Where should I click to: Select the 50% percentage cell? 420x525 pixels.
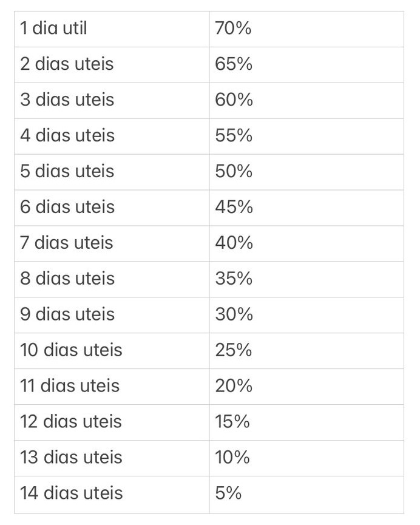pyautogui.click(x=234, y=172)
